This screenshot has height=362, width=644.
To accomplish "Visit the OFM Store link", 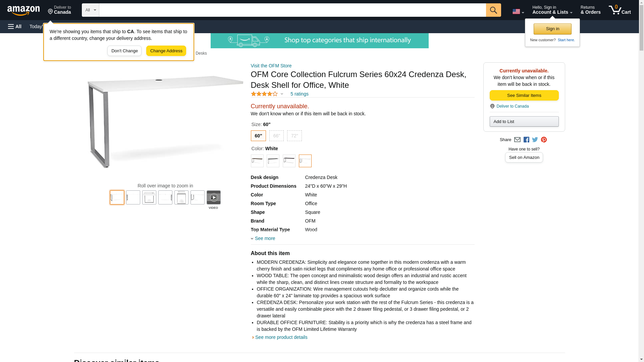I will 271,66.
